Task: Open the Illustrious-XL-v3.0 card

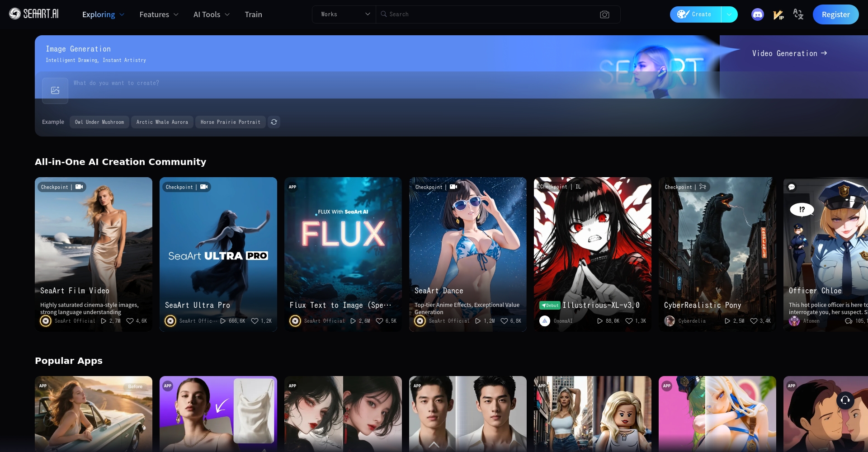Action: (x=593, y=254)
